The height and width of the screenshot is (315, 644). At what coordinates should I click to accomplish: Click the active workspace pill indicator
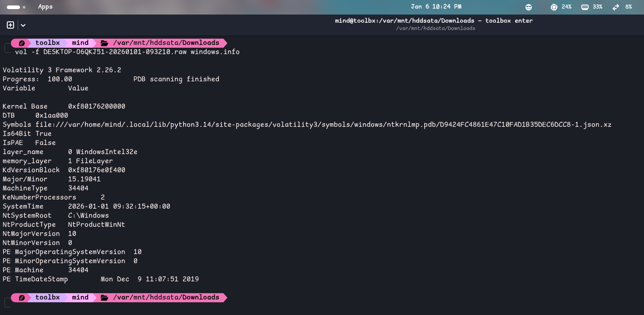pos(13,7)
